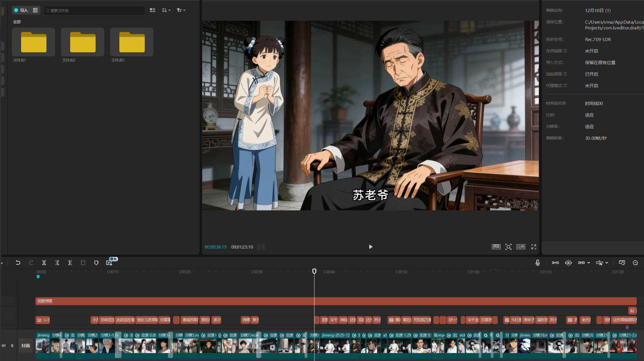Select the 全部 media category
Viewport: 644px width, 361px height.
(x=17, y=22)
